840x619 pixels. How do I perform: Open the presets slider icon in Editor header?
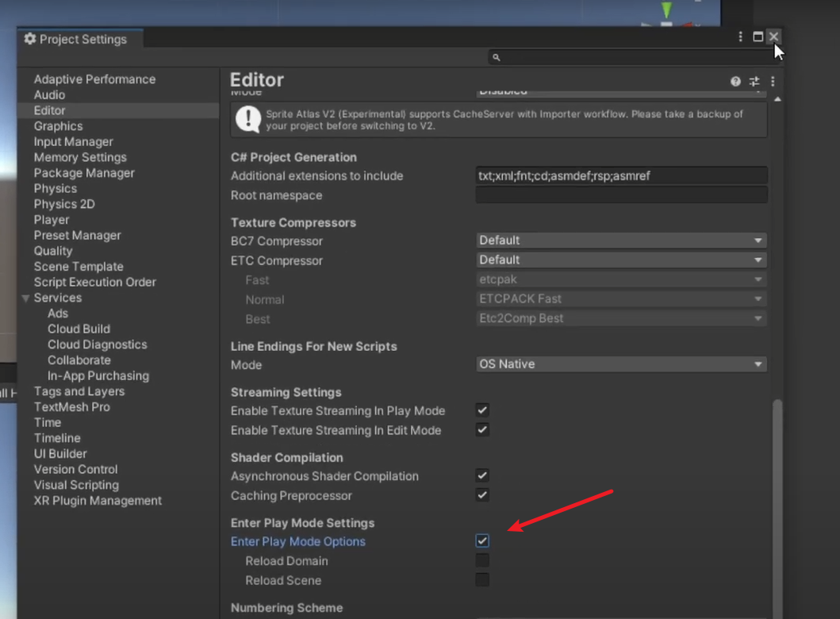click(754, 82)
